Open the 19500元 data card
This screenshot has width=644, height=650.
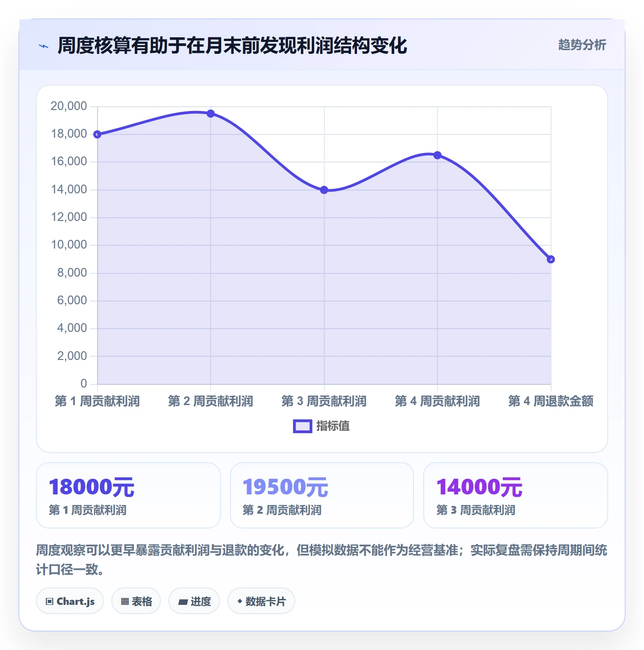pyautogui.click(x=322, y=495)
